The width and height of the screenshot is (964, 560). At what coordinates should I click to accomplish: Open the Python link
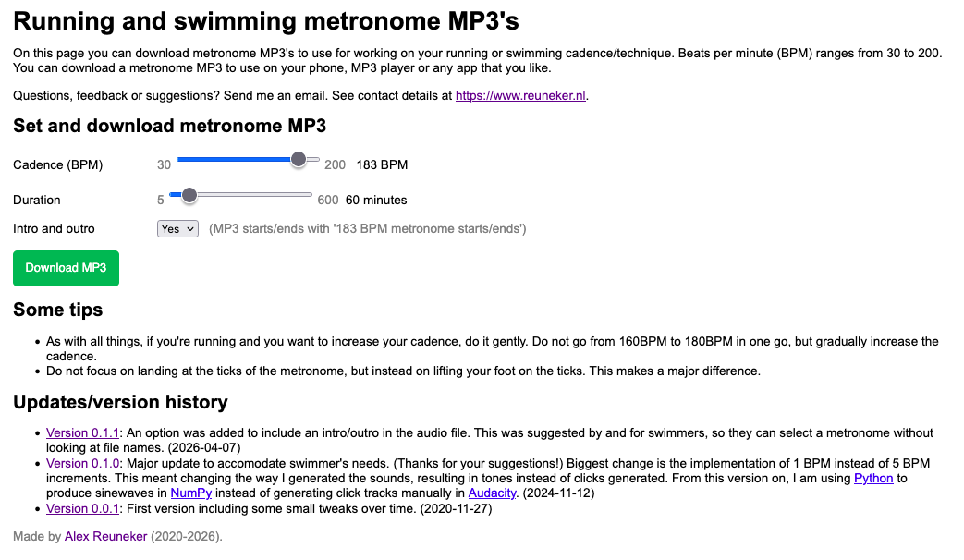[875, 478]
